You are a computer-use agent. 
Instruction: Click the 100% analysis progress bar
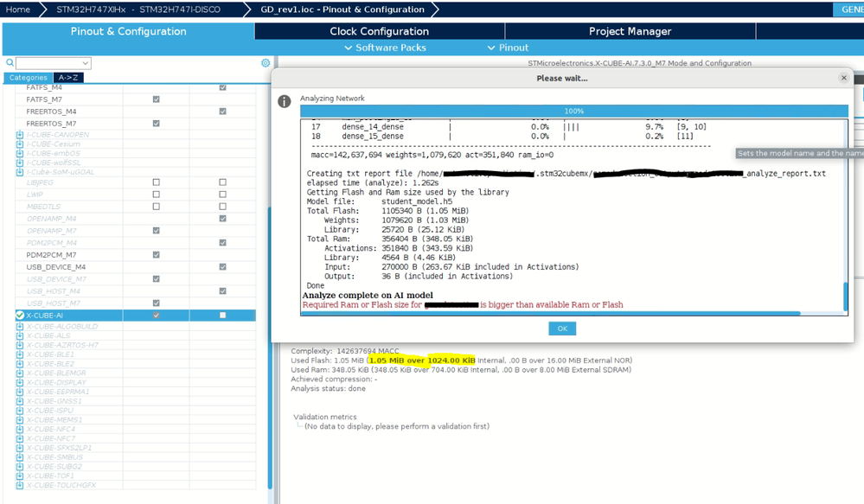pyautogui.click(x=573, y=111)
